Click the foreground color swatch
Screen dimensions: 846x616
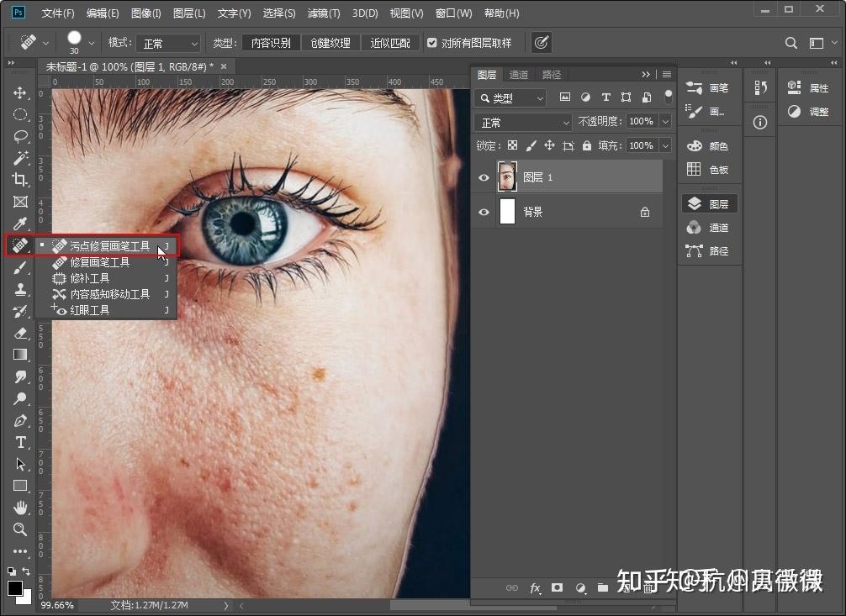click(x=15, y=587)
